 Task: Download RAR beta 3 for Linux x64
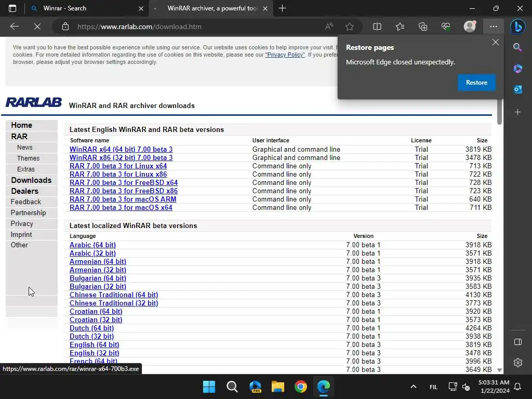point(118,166)
